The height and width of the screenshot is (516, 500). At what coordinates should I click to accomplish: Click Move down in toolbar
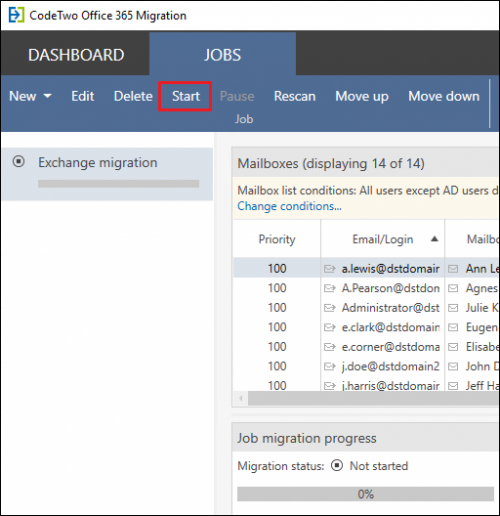[444, 96]
